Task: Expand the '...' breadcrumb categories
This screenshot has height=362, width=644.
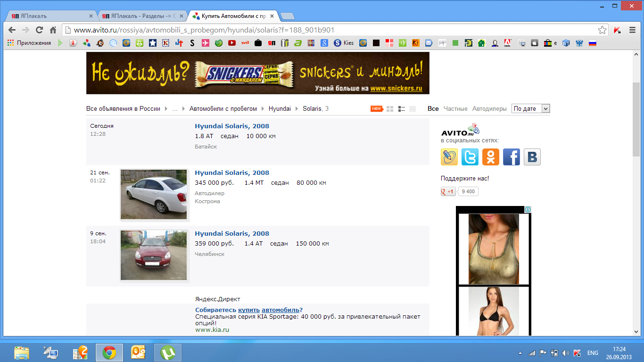Action: [x=175, y=109]
